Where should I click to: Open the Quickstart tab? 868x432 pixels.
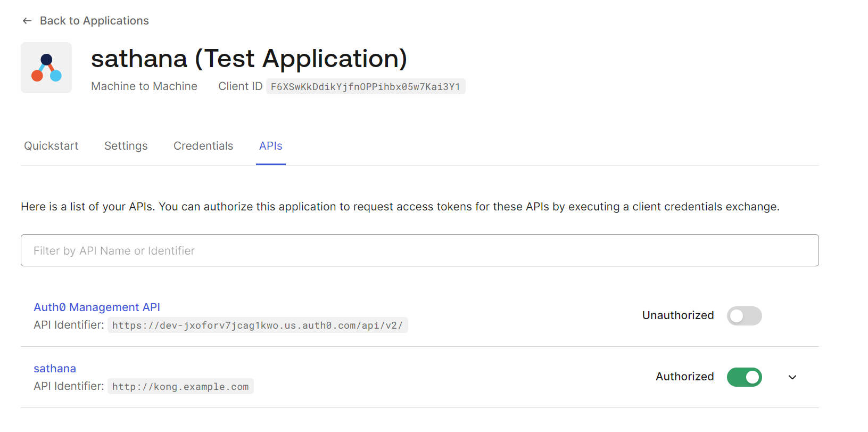pos(51,146)
